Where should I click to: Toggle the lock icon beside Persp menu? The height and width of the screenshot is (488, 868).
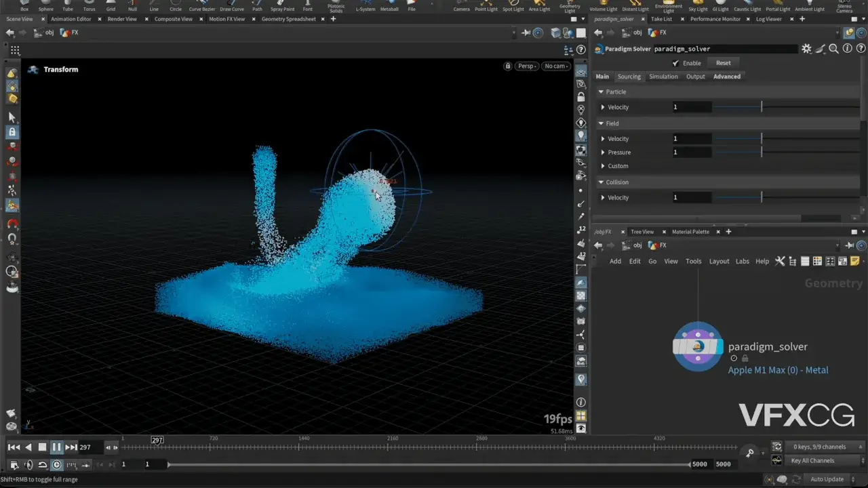click(x=508, y=66)
